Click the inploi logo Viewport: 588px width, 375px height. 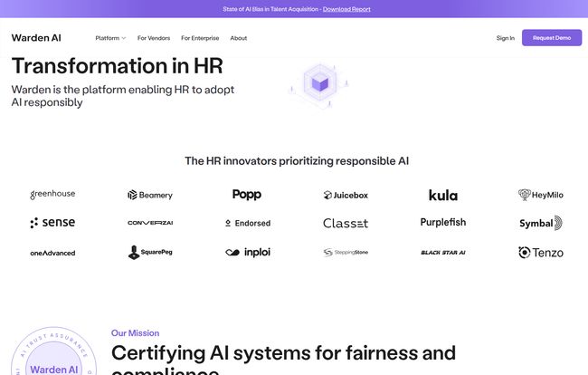(247, 252)
